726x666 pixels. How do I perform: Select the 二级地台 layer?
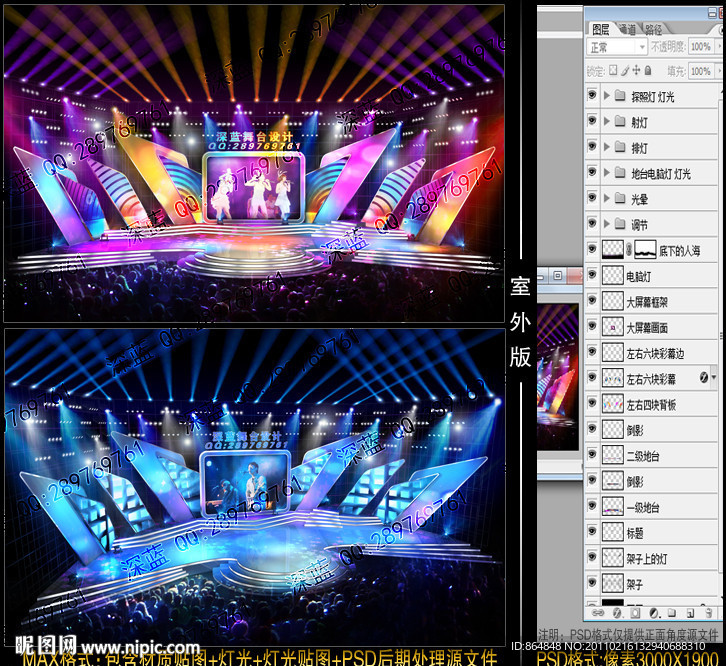pos(646,456)
